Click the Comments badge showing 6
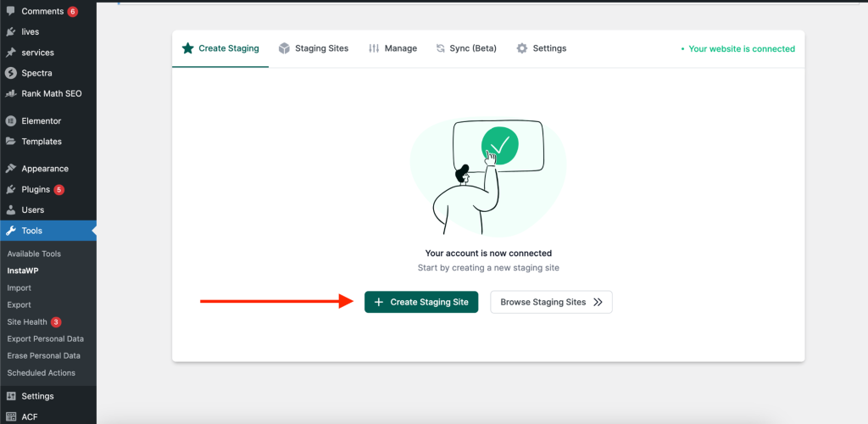This screenshot has width=868, height=424. tap(73, 11)
